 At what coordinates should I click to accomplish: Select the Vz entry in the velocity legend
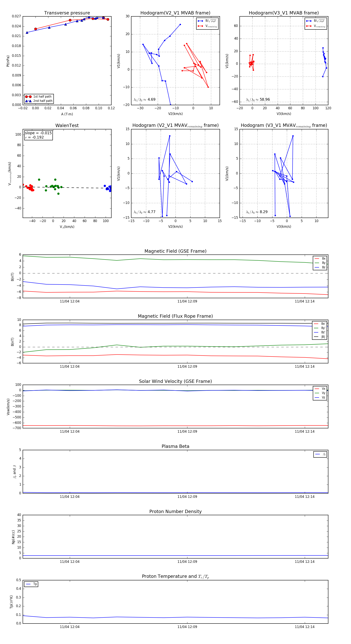tap(320, 398)
